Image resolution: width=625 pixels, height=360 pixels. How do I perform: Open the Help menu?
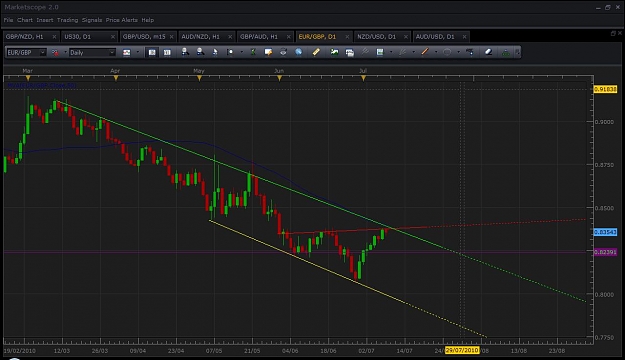pyautogui.click(x=147, y=20)
